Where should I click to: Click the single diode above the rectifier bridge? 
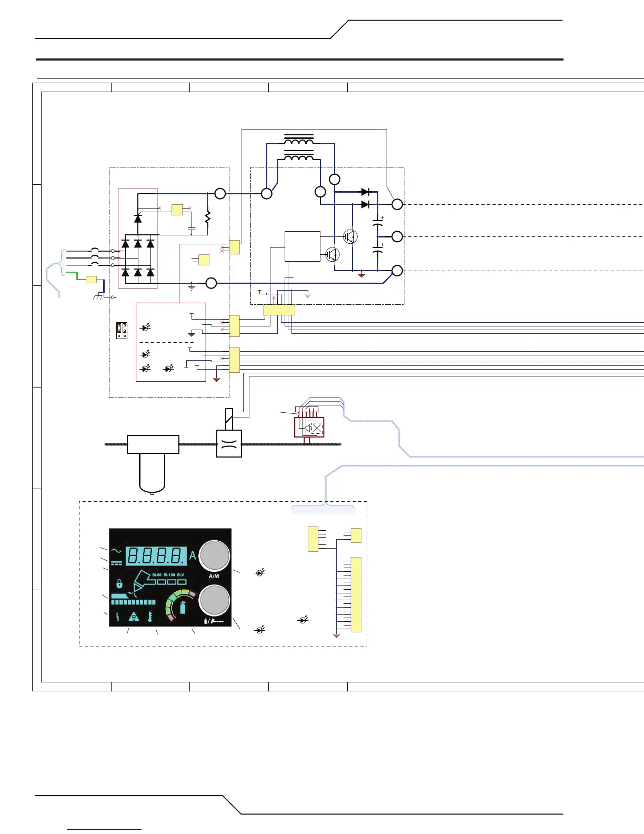(138, 218)
